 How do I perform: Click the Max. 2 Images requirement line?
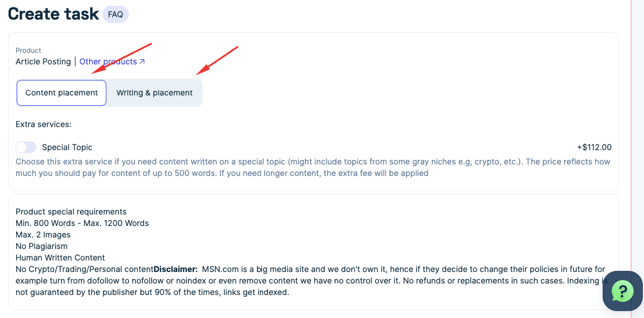click(x=43, y=235)
